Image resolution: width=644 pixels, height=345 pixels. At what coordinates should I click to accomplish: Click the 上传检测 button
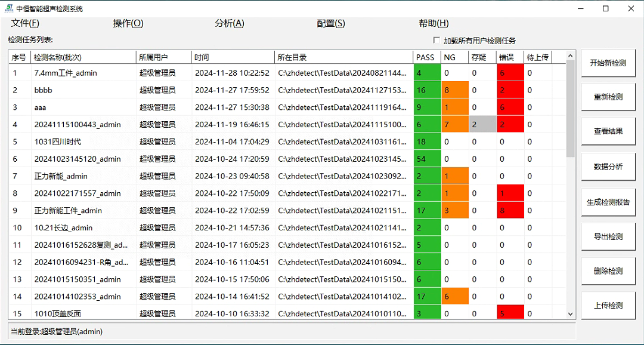pyautogui.click(x=608, y=305)
